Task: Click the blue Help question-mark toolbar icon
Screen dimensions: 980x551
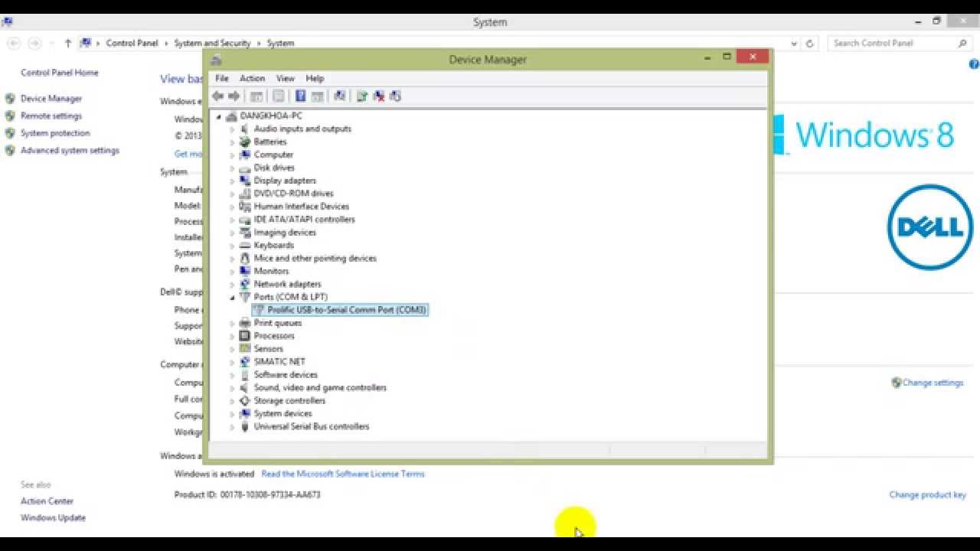Action: point(300,96)
